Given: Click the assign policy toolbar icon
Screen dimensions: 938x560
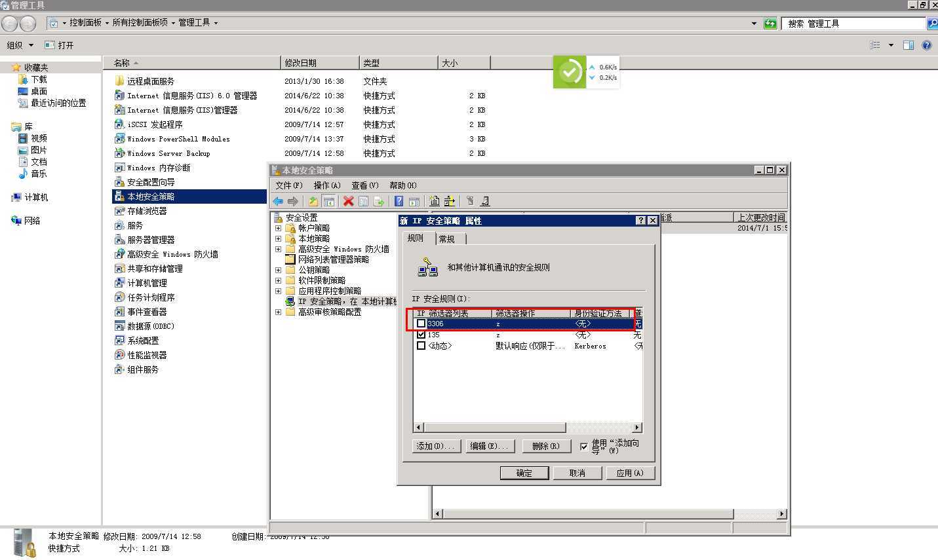Looking at the screenshot, I should [x=469, y=201].
